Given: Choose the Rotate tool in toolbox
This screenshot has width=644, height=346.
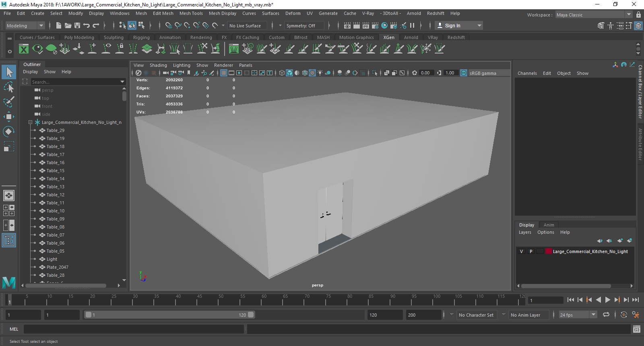Looking at the screenshot, I should coord(9,132).
